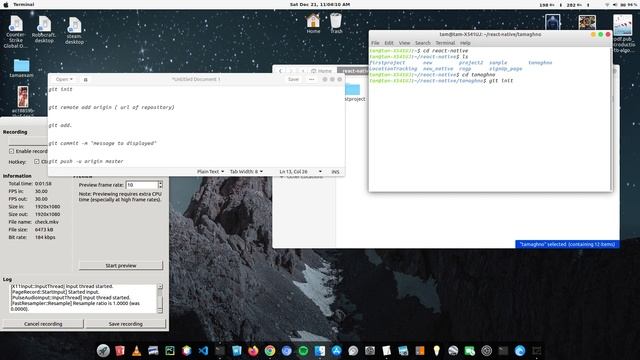Click the Preview frame rate input field
This screenshot has width=640, height=360.
pyautogui.click(x=142, y=185)
